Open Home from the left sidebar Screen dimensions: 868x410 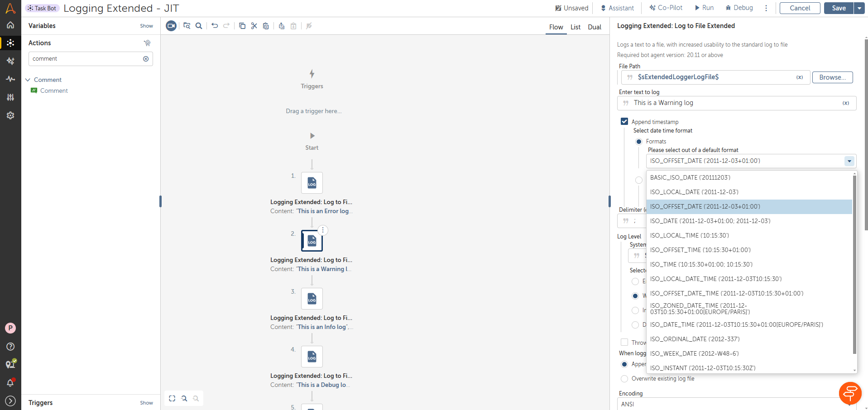pos(10,25)
